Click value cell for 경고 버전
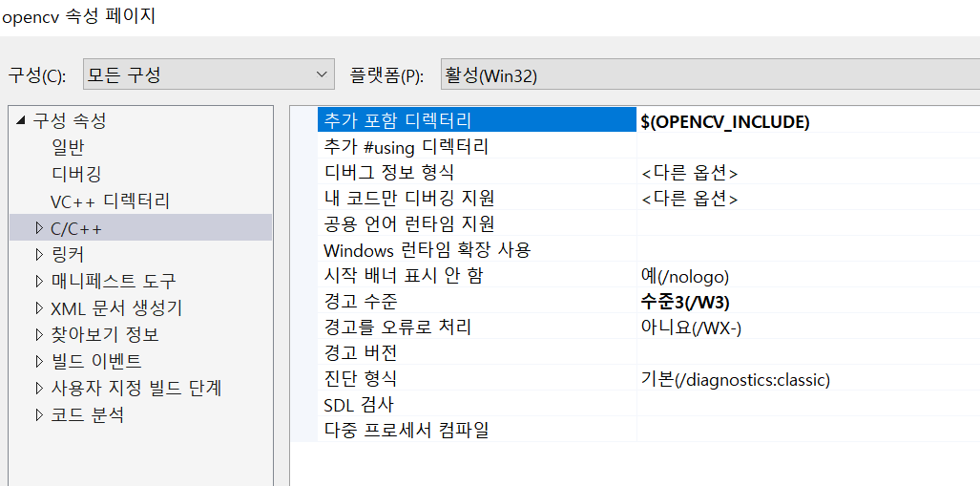The width and height of the screenshot is (980, 486). (808, 352)
